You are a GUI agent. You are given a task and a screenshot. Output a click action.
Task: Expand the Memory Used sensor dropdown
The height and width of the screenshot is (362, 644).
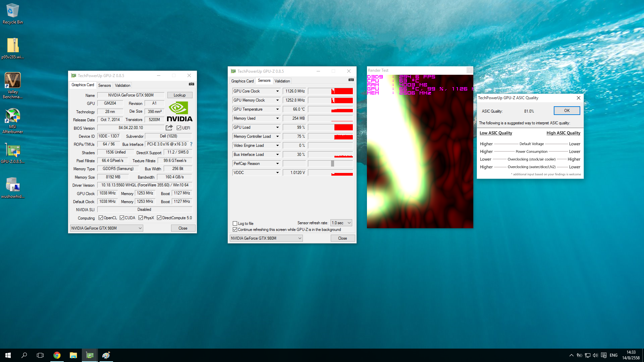[277, 118]
